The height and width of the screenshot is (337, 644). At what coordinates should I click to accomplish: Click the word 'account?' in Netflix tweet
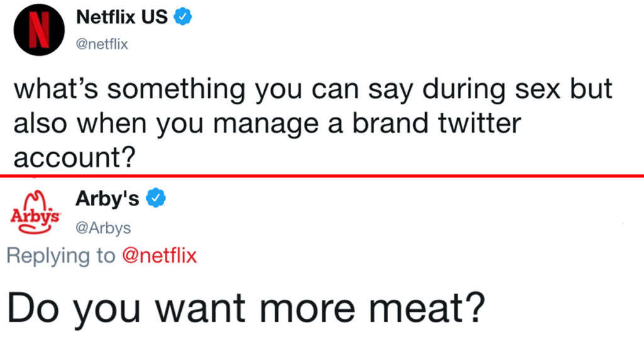(x=74, y=158)
